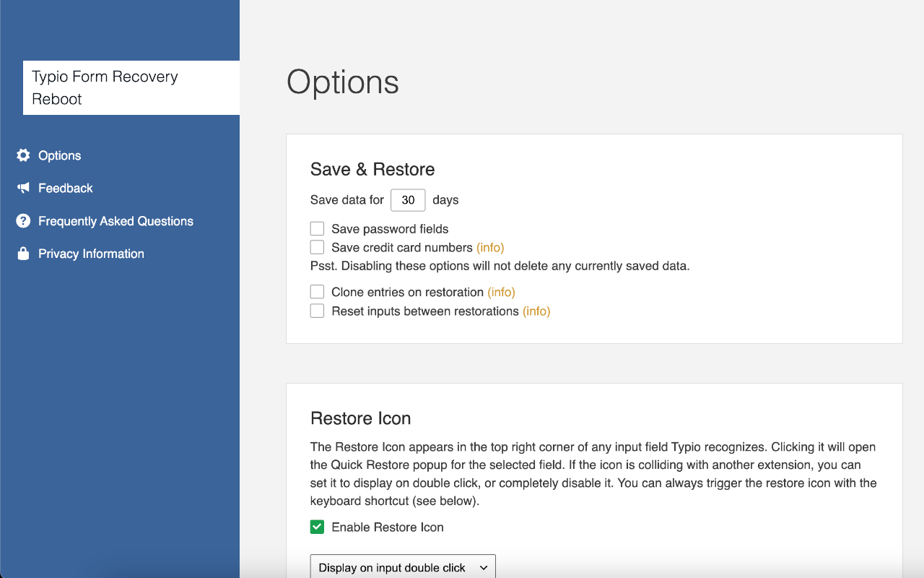Open the Feedback sidebar item

(x=65, y=188)
